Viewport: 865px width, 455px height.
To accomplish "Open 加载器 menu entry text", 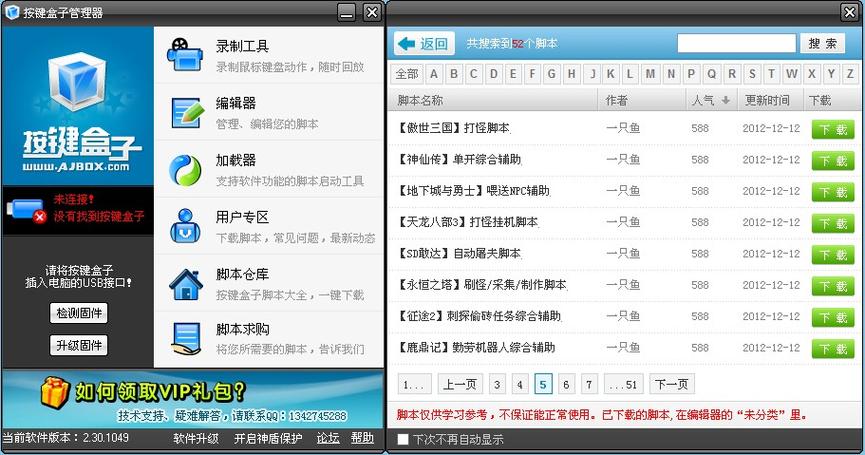I will [236, 160].
